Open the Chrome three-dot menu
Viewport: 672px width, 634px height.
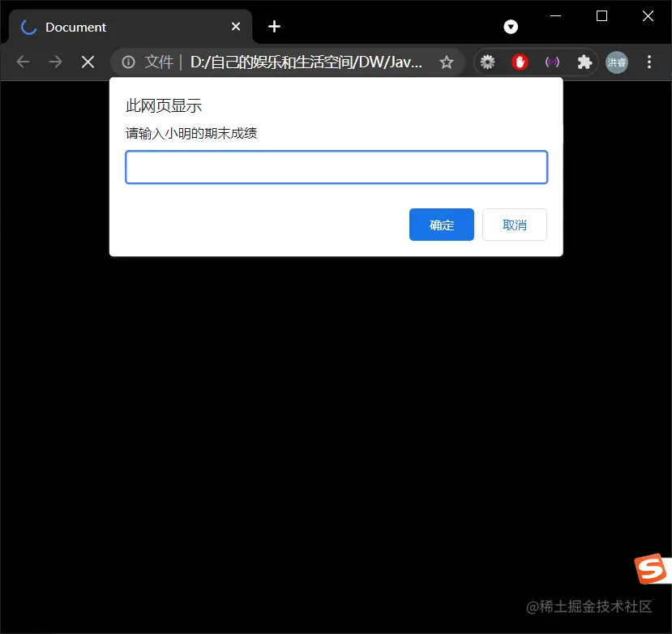649,62
